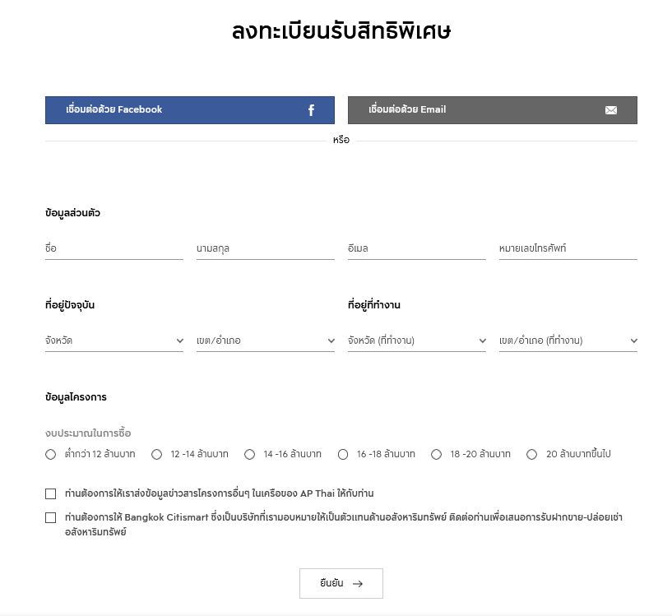Choose the 12 -14 ล้านบาท budget option
Viewport: 672px width, 616px height.
click(156, 454)
